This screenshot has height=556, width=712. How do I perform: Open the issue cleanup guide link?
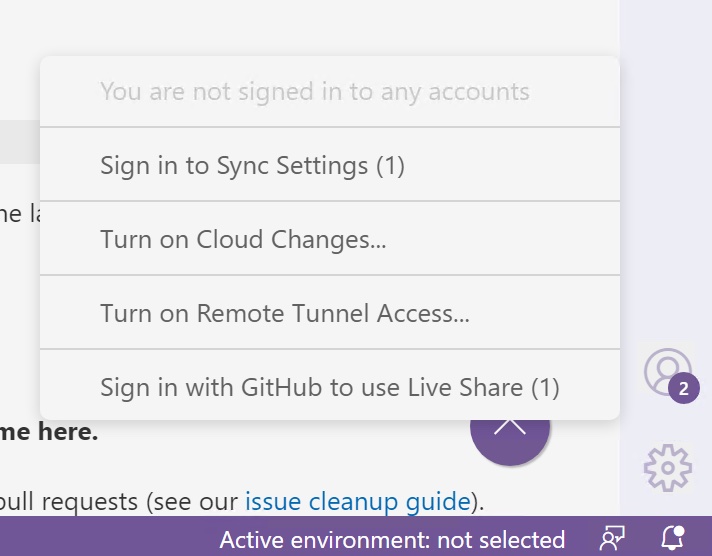[x=357, y=500]
